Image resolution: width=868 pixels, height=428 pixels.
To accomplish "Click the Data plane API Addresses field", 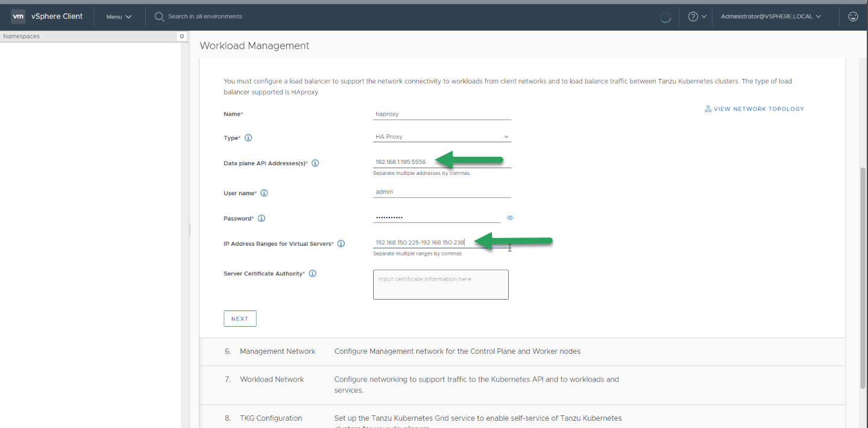I will [442, 162].
